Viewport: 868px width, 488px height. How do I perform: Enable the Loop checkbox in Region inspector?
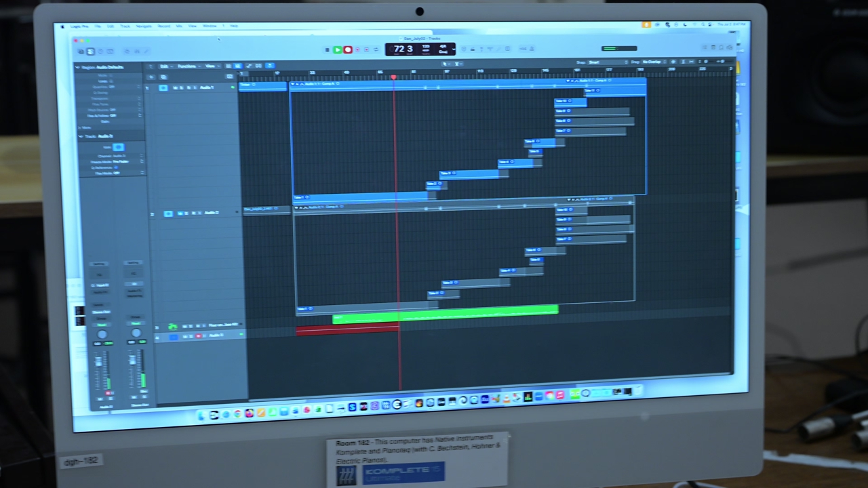pyautogui.click(x=111, y=81)
